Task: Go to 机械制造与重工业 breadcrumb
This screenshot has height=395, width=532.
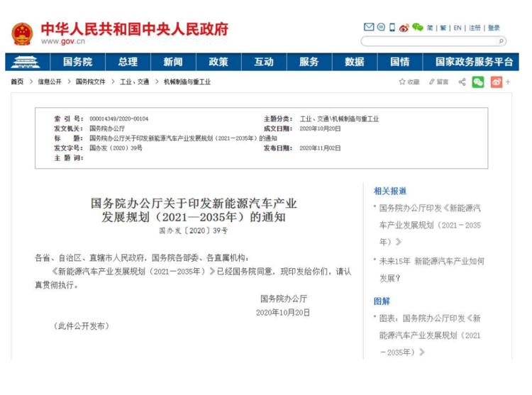Action: click(x=187, y=82)
